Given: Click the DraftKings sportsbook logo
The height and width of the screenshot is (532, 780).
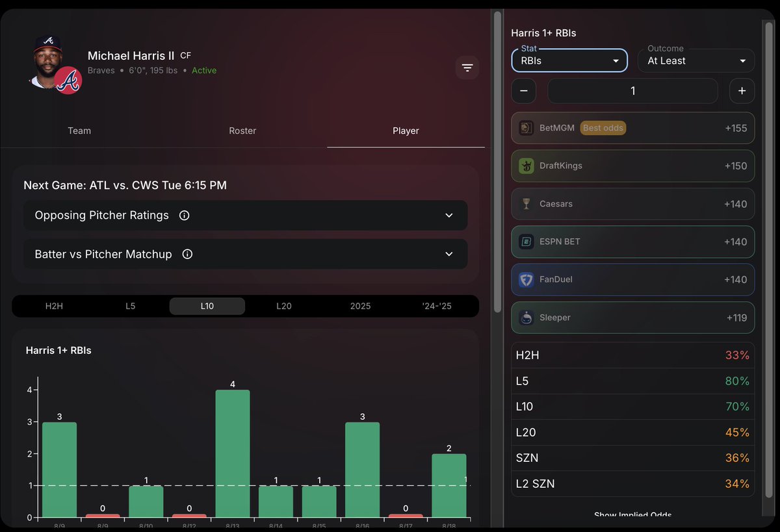Looking at the screenshot, I should point(526,166).
